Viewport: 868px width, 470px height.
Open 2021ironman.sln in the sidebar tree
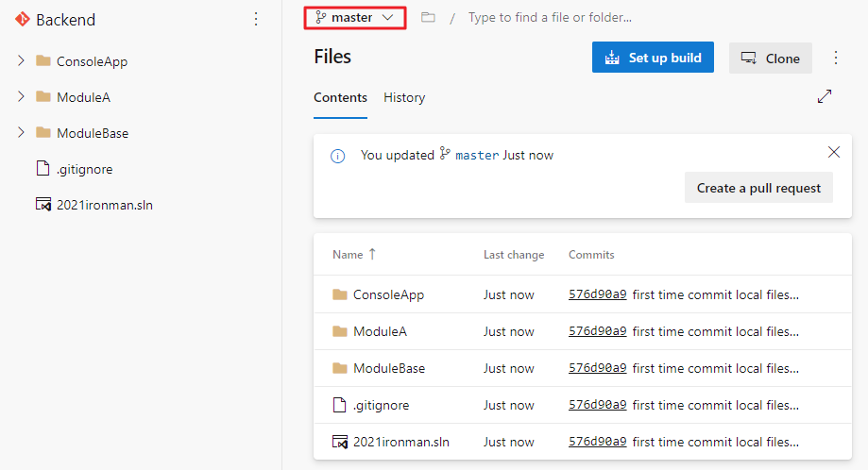click(x=104, y=205)
